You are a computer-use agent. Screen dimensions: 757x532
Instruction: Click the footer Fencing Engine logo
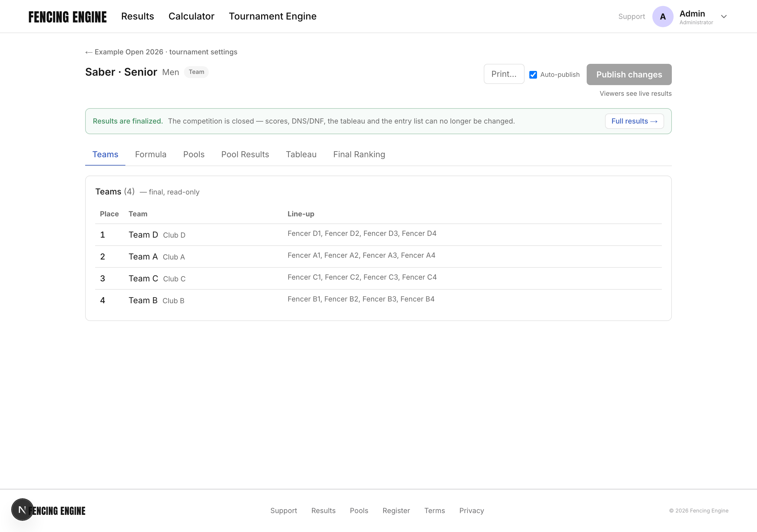click(x=57, y=511)
